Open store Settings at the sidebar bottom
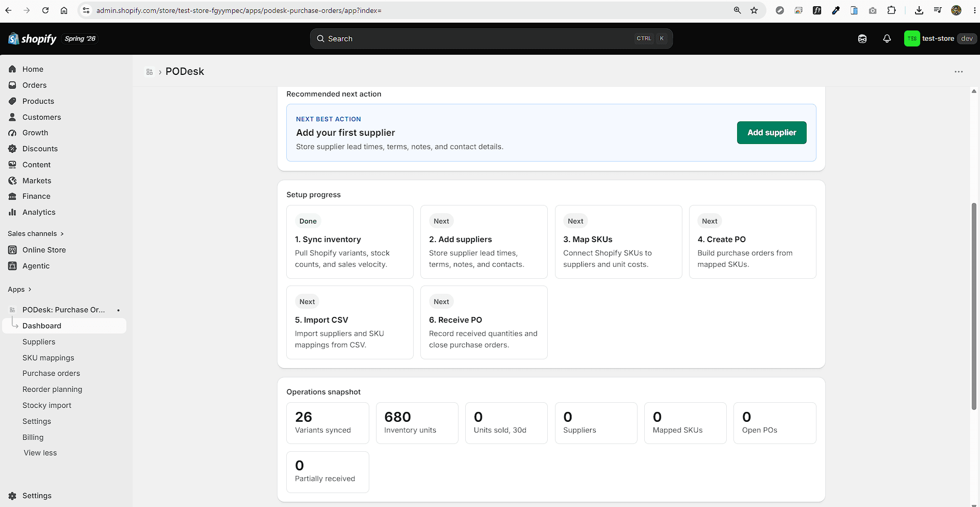The image size is (980, 507). [37, 496]
